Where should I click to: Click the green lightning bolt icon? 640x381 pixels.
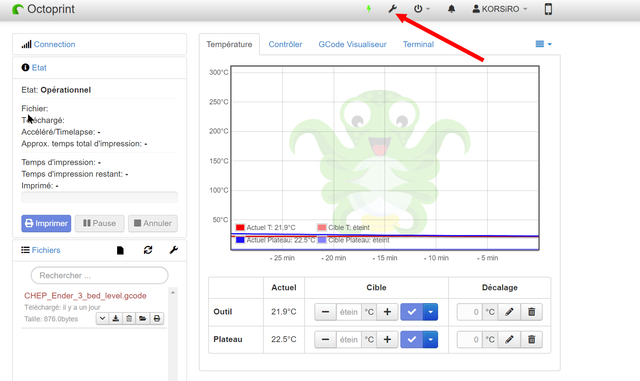pos(369,9)
